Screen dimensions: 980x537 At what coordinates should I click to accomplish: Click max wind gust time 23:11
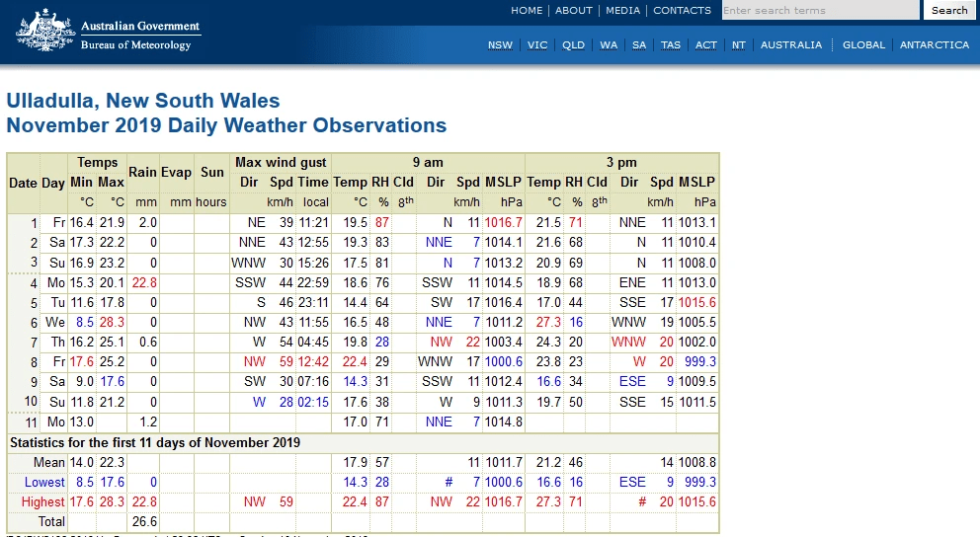pyautogui.click(x=312, y=303)
